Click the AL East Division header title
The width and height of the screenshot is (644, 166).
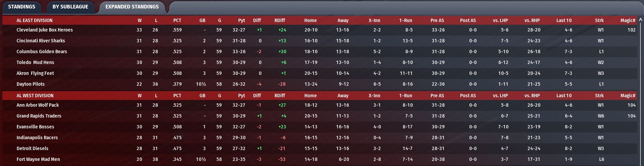pos(35,20)
